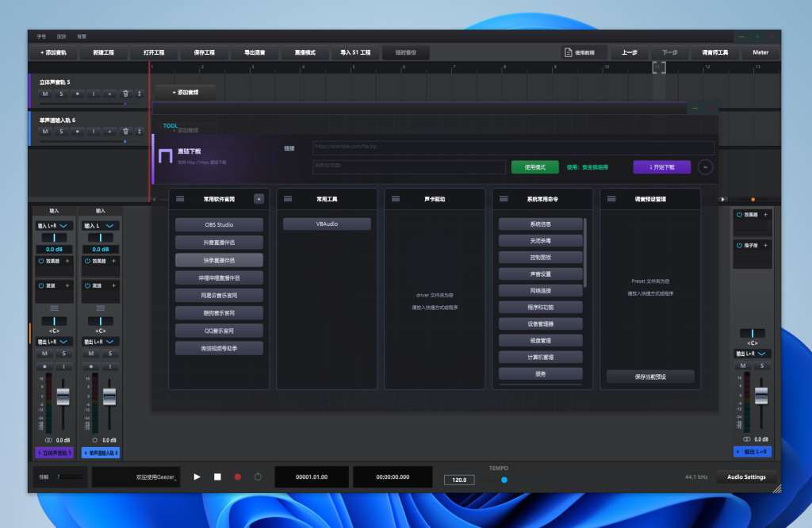Viewport: 812px width, 528px height.
Task: Add an effect on the 输入 L+R mixer strip
Action: click(x=67, y=261)
